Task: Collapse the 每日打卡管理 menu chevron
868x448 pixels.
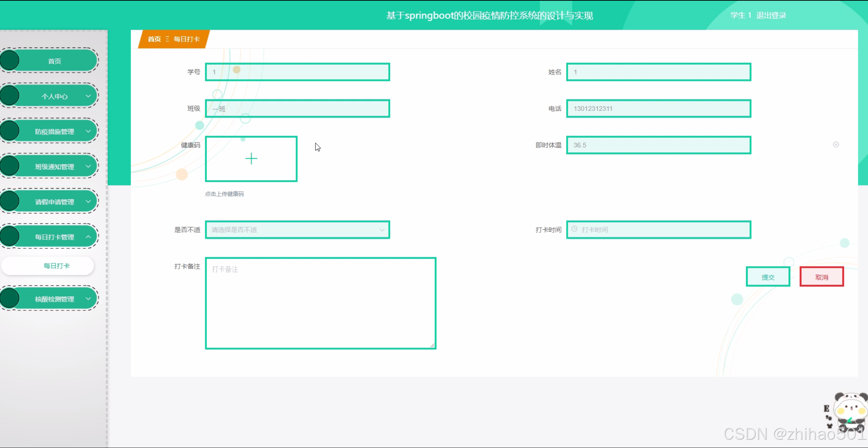Action: coord(88,237)
